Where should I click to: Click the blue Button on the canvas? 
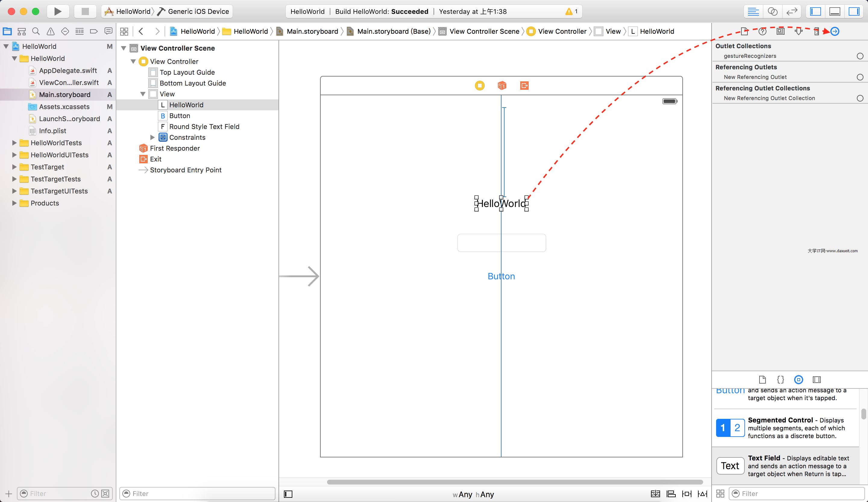(x=501, y=276)
